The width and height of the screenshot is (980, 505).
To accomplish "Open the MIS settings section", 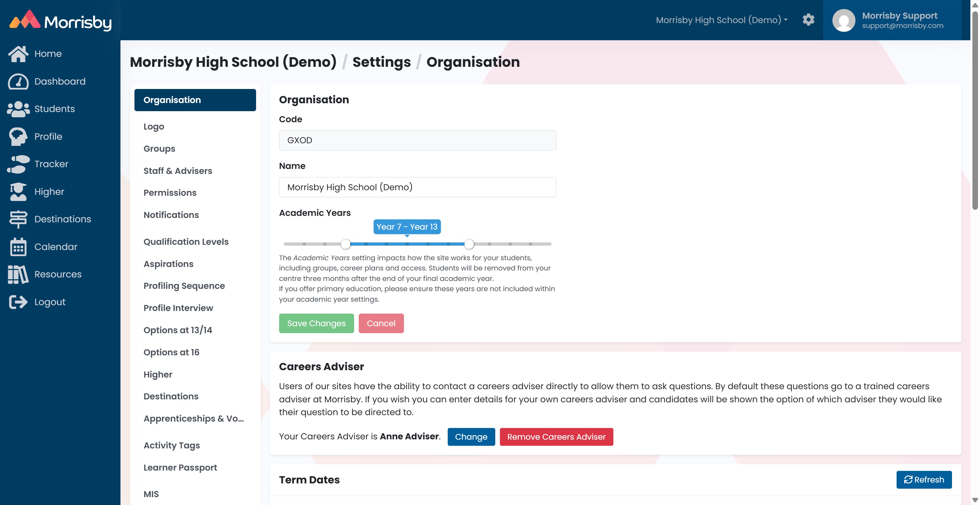I will click(151, 494).
